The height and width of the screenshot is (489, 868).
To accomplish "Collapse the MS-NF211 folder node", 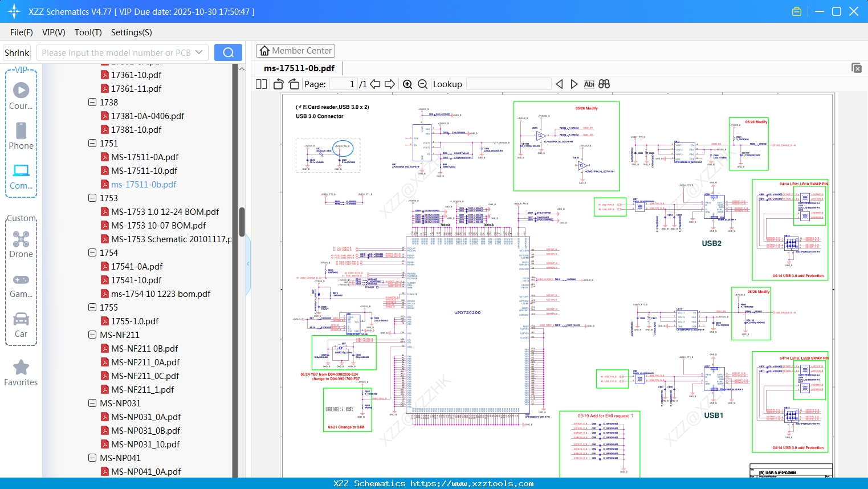I will (x=92, y=335).
